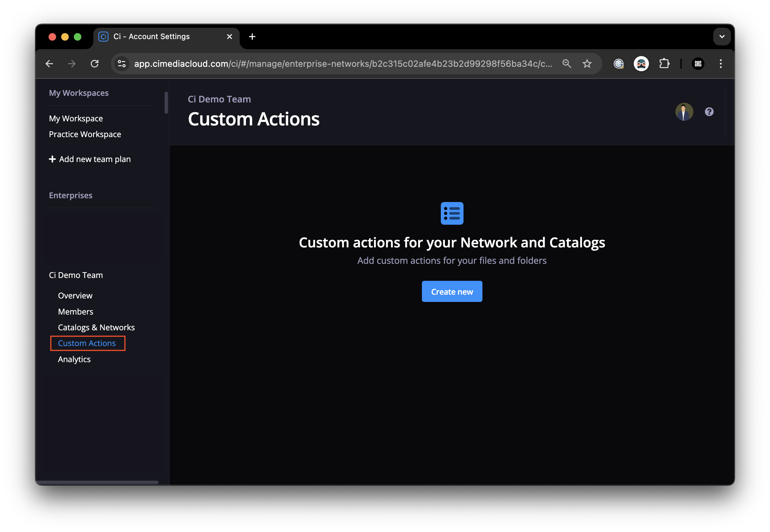This screenshot has height=532, width=770.
Task: Click the Create new button
Action: [452, 292]
